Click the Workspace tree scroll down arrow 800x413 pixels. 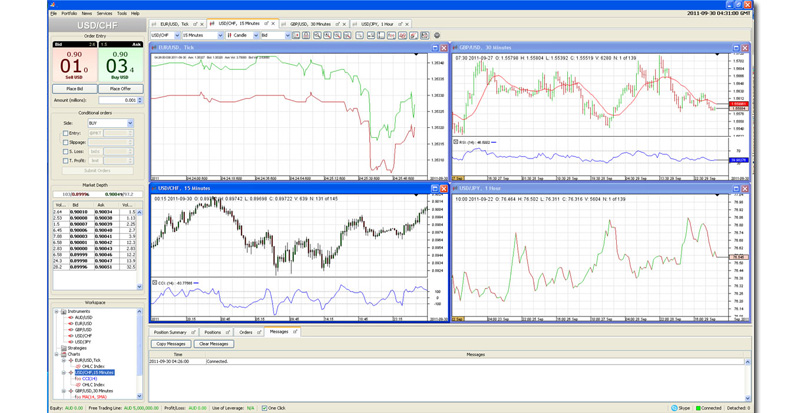coord(139,396)
